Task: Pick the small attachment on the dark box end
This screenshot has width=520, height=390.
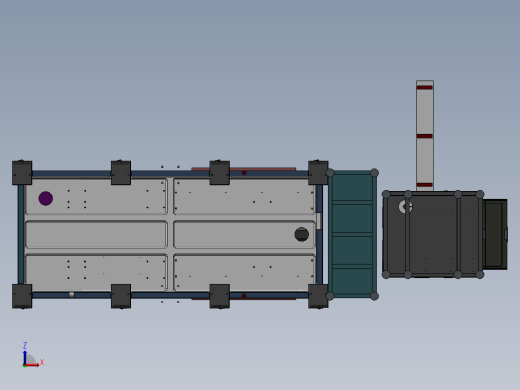Action: pos(495,234)
